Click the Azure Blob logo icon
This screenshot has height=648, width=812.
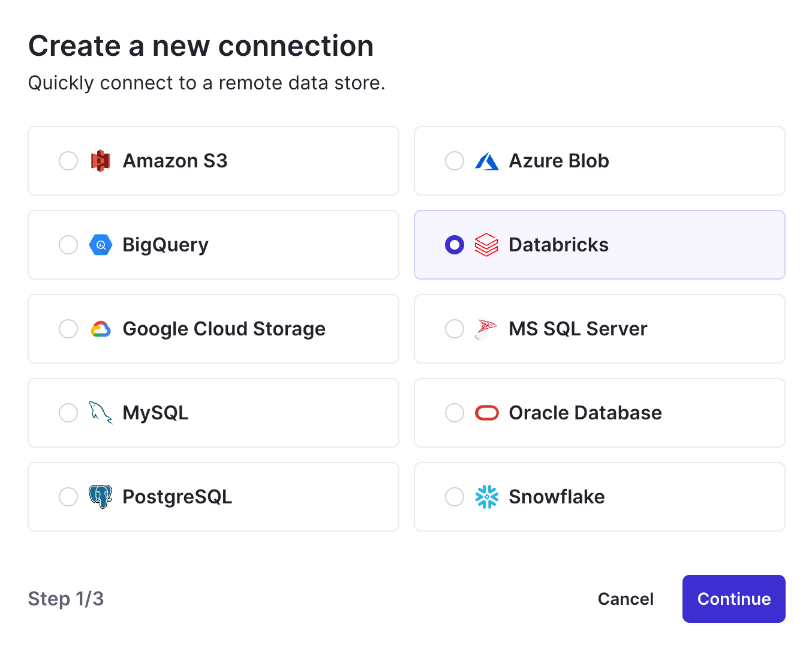[x=487, y=161]
